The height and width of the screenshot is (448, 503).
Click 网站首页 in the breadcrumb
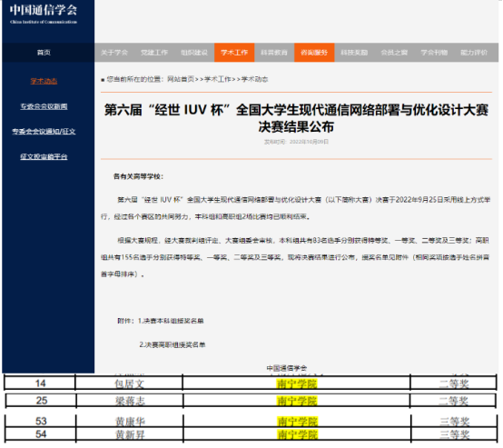(x=181, y=79)
